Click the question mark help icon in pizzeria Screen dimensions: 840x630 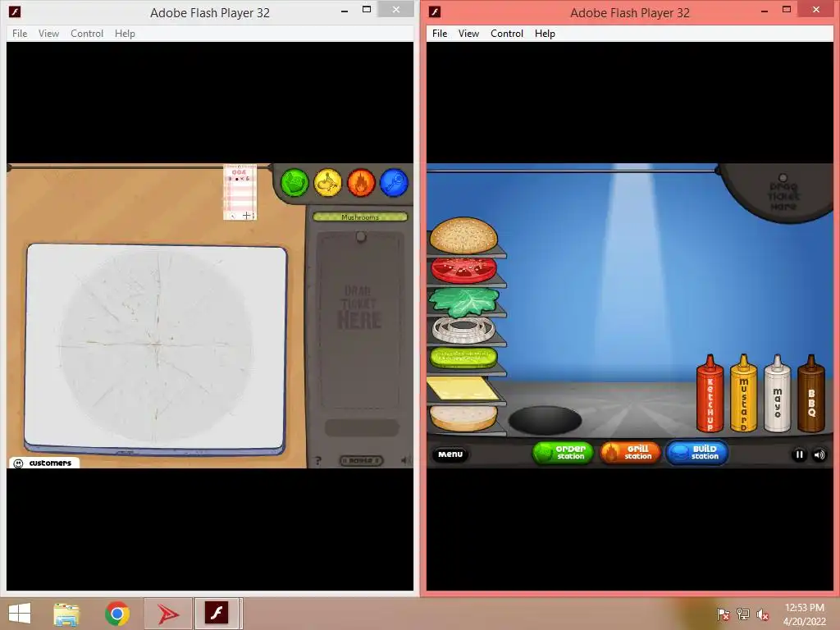tap(317, 461)
